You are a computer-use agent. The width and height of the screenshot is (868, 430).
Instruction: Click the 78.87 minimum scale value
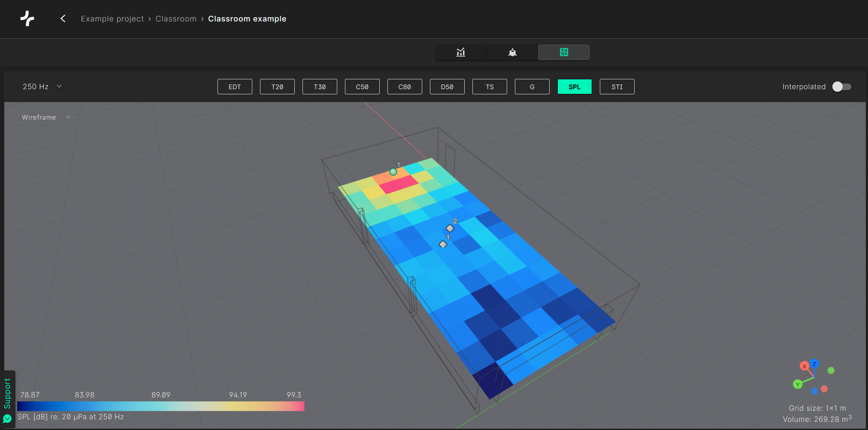point(30,395)
